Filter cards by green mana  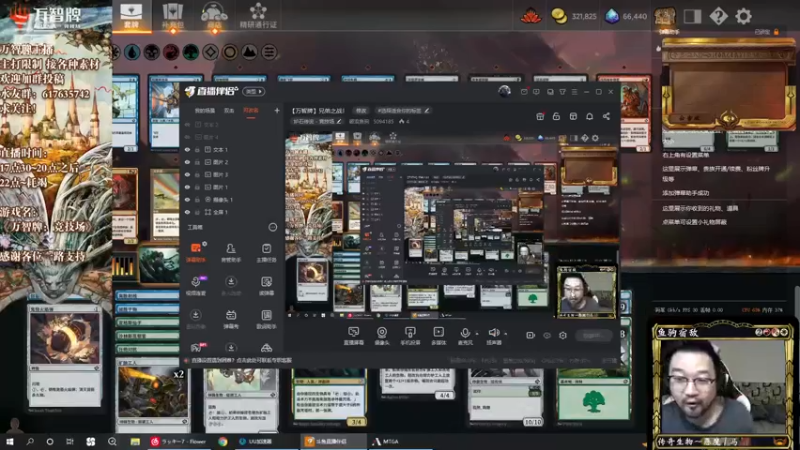(190, 52)
